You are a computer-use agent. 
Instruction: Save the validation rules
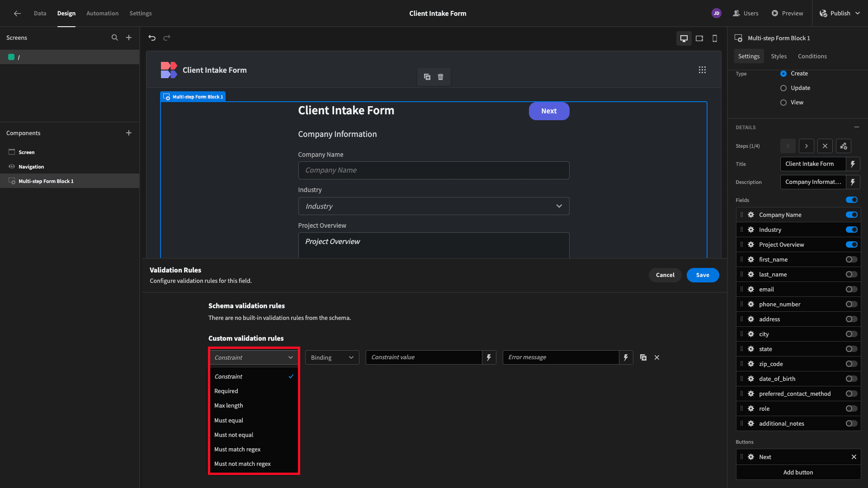point(703,275)
